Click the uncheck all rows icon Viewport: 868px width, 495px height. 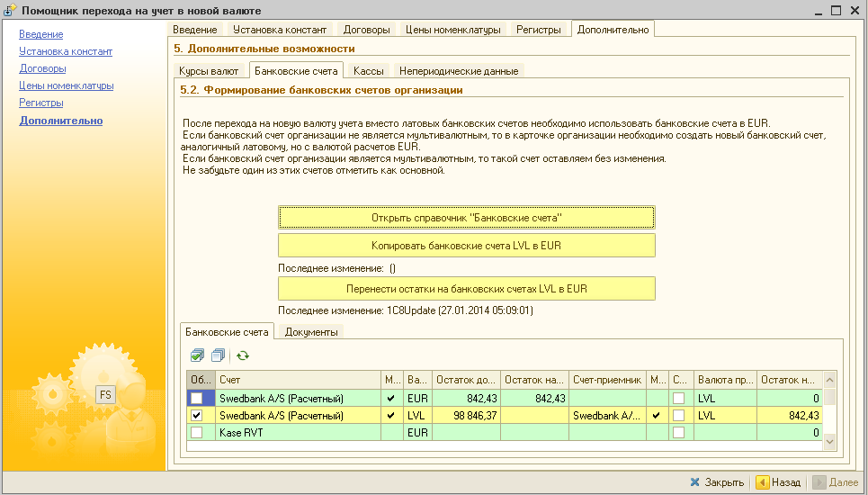[x=218, y=355]
